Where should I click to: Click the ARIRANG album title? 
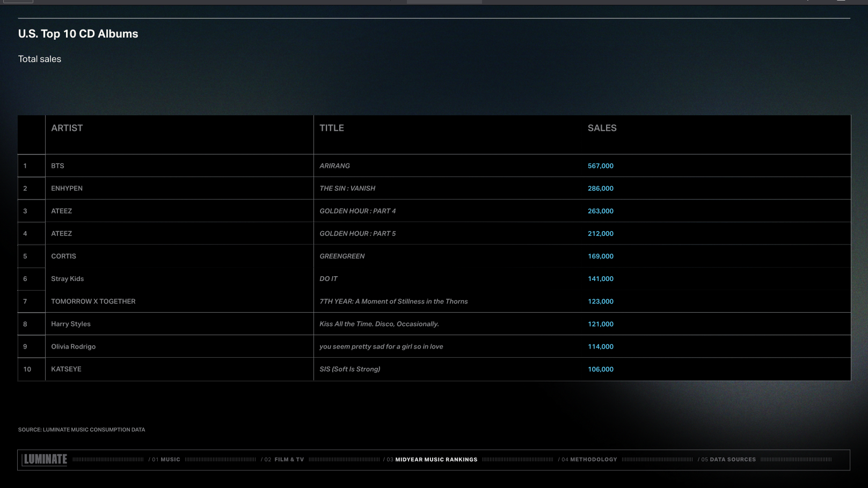coord(334,166)
